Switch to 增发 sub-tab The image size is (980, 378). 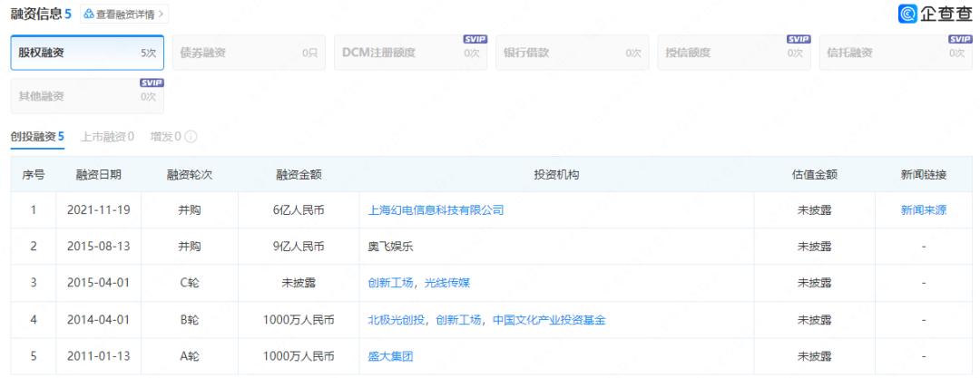click(x=165, y=137)
